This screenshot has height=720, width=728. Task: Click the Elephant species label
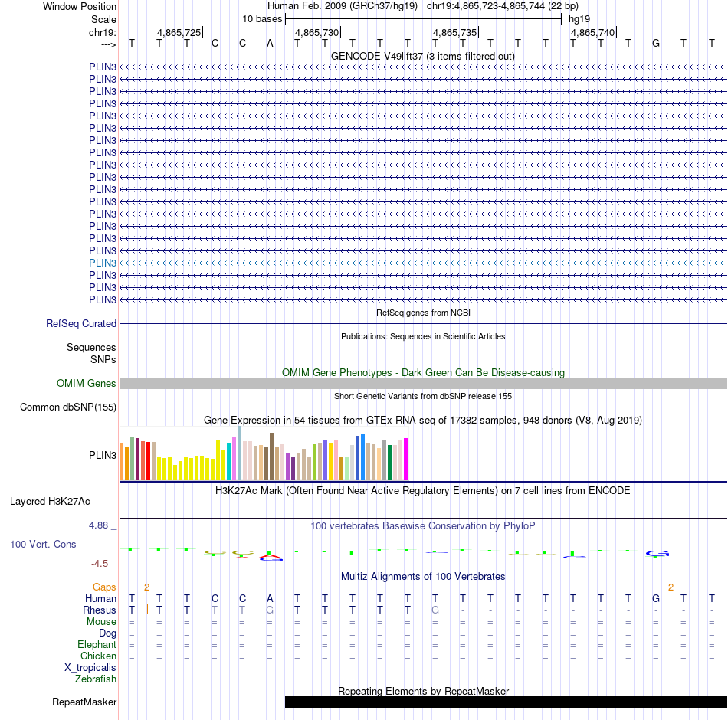point(97,644)
